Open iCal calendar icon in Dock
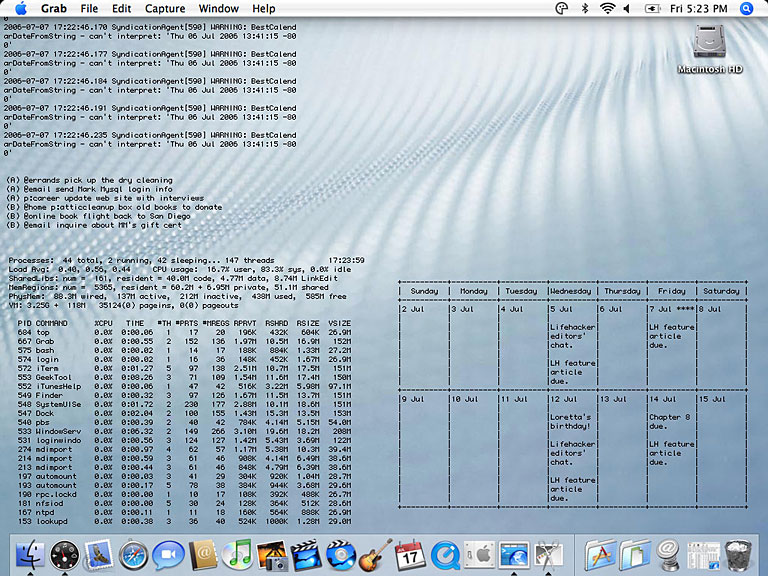This screenshot has height=576, width=768. coord(410,553)
